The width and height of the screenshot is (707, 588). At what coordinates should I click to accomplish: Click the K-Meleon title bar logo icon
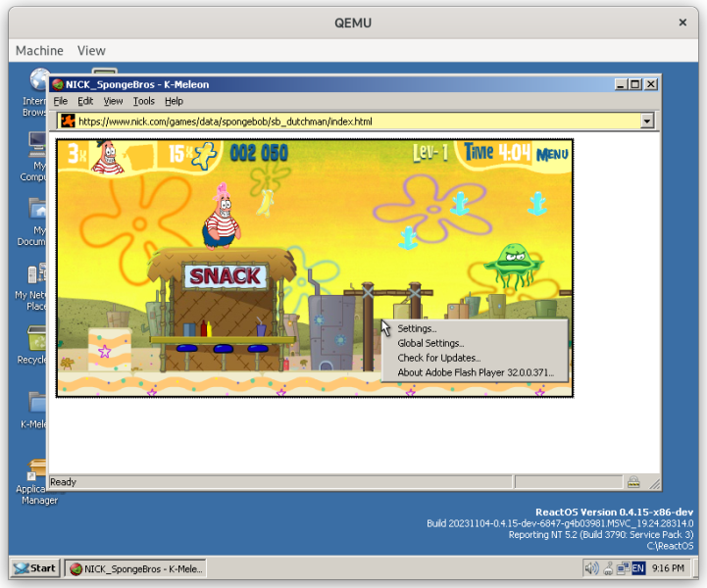pyautogui.click(x=57, y=84)
